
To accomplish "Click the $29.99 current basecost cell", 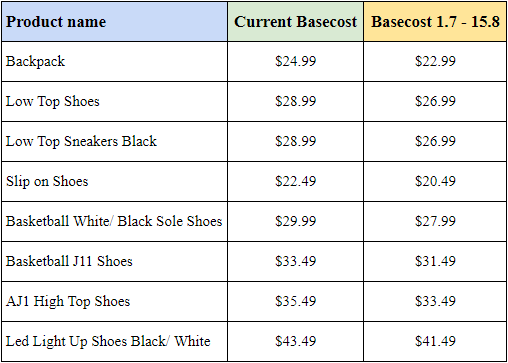I will (296, 222).
